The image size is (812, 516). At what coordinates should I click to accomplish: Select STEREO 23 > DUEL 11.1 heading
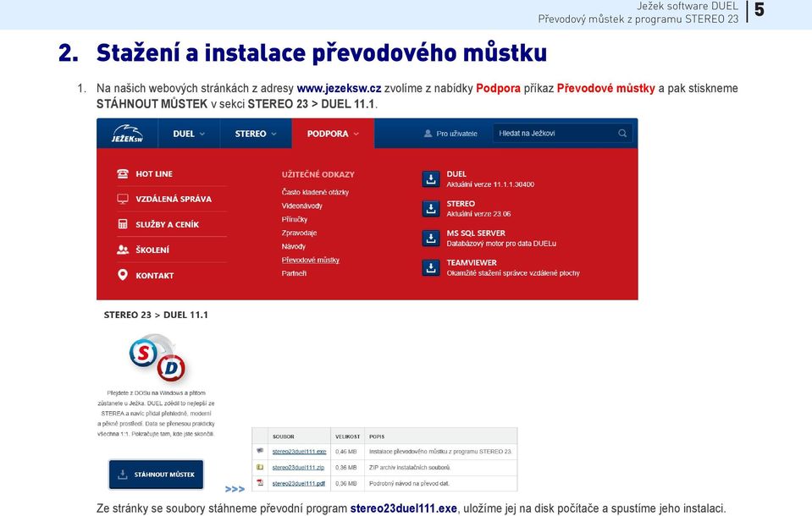(x=156, y=315)
